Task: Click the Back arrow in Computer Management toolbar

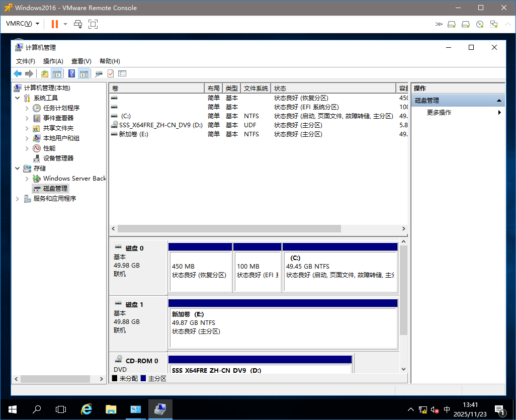Action: coord(18,74)
